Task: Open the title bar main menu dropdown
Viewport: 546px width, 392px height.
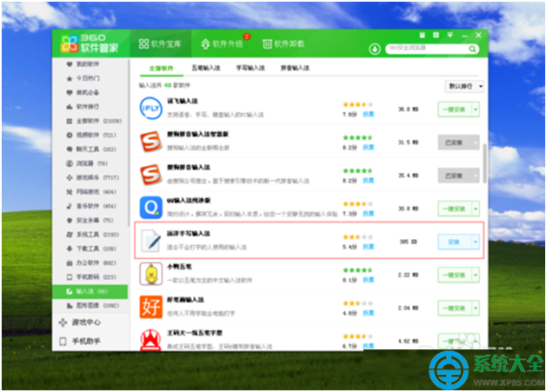Action: pos(449,35)
